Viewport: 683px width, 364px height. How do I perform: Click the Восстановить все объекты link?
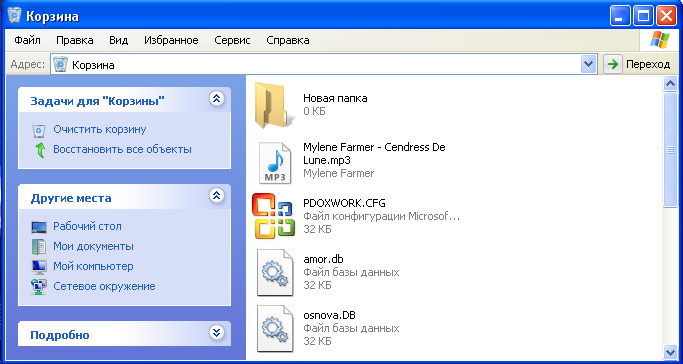click(122, 149)
